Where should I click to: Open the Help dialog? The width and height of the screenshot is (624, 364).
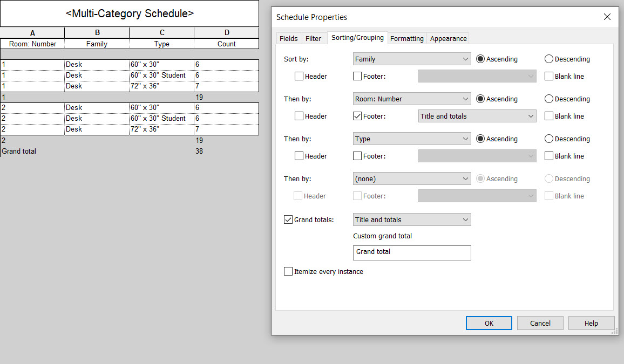point(591,322)
